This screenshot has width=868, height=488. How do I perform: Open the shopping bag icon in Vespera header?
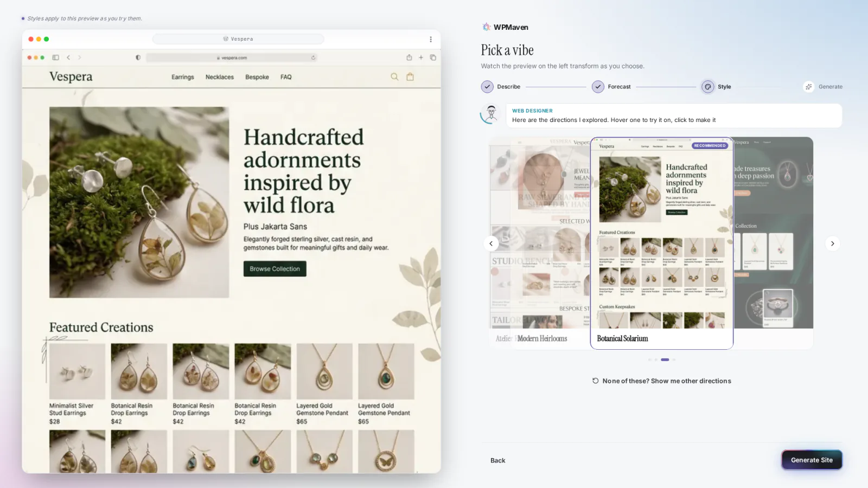410,77
